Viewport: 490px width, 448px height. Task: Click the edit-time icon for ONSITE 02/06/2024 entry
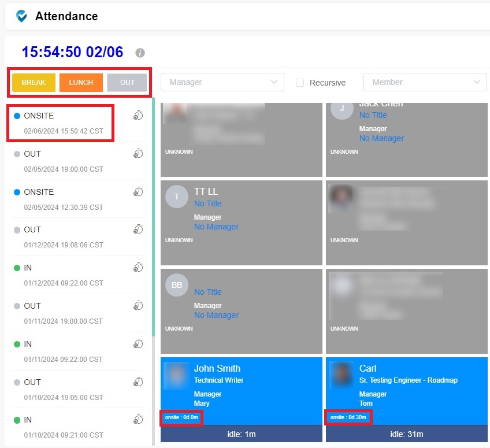138,116
